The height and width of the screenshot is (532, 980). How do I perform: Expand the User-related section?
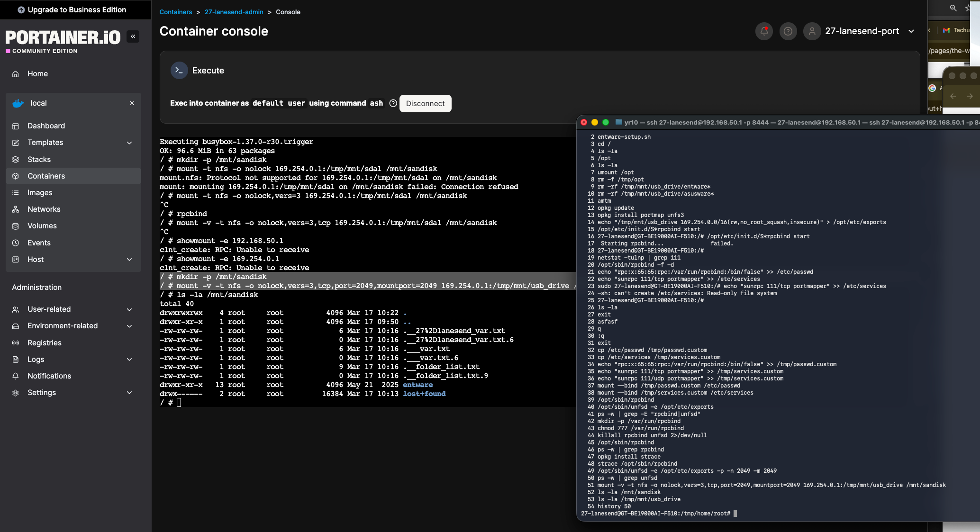(x=129, y=309)
